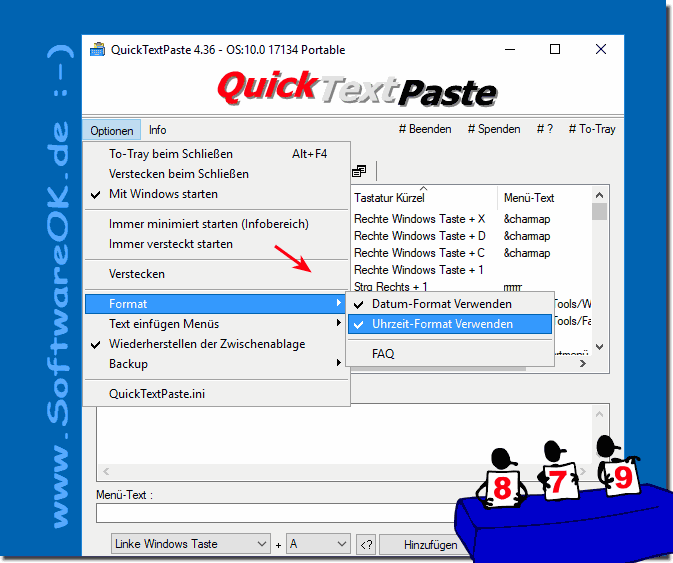Toggle 'Mit Windows starten' option
The height and width of the screenshot is (563, 673).
point(217,194)
